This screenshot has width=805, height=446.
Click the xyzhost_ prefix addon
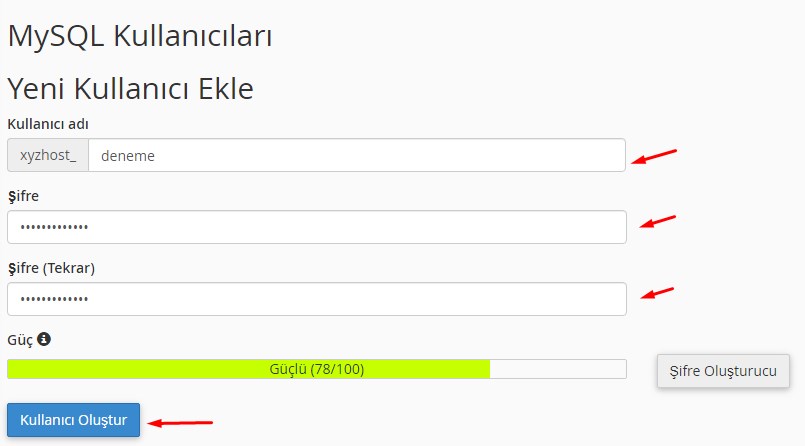pos(48,155)
